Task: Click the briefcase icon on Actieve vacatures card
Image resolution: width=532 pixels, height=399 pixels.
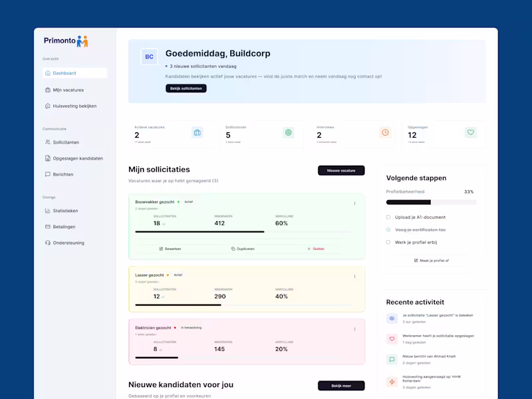Action: click(x=197, y=132)
